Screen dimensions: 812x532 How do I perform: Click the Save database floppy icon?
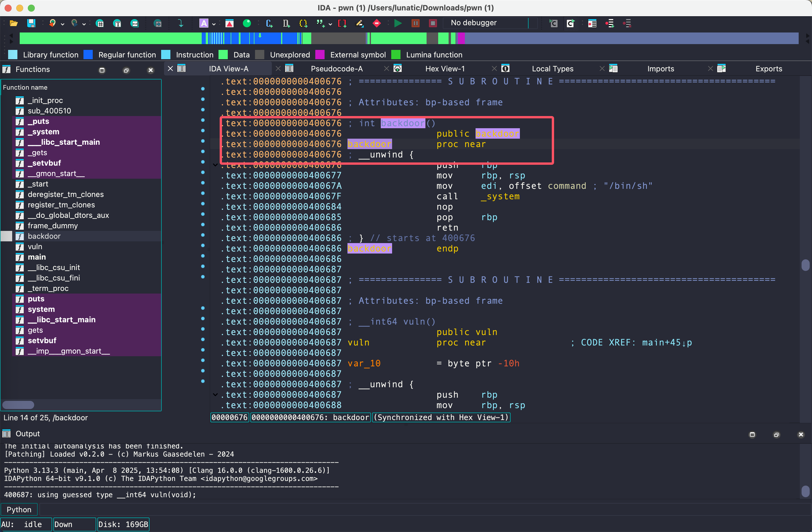click(x=31, y=23)
